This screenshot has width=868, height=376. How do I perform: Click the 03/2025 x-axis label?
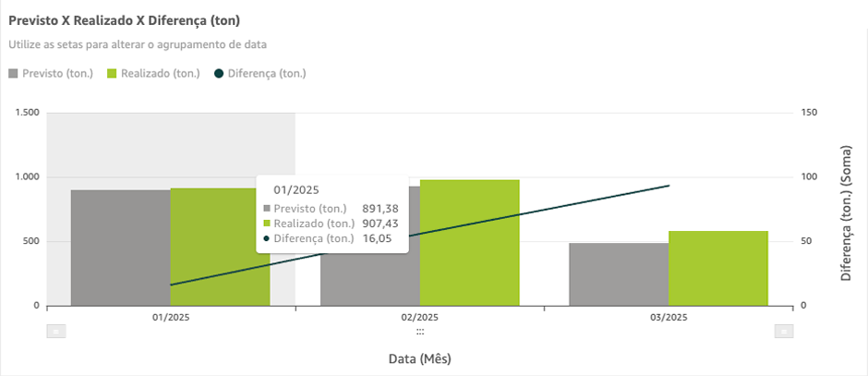click(669, 317)
